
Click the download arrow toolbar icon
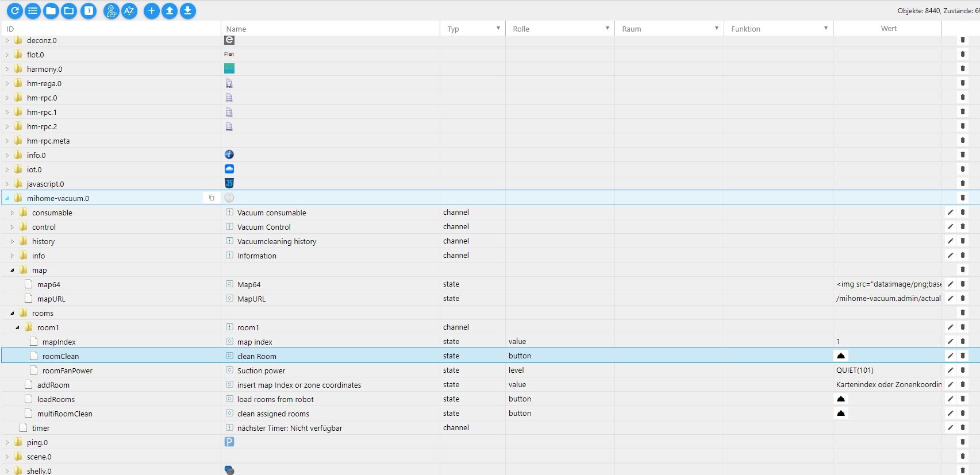pyautogui.click(x=188, y=10)
